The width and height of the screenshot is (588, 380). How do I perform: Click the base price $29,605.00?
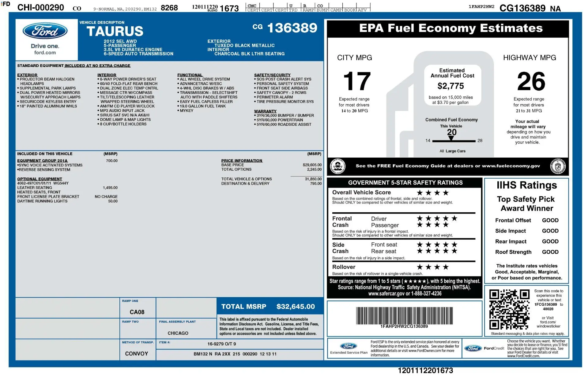312,165
